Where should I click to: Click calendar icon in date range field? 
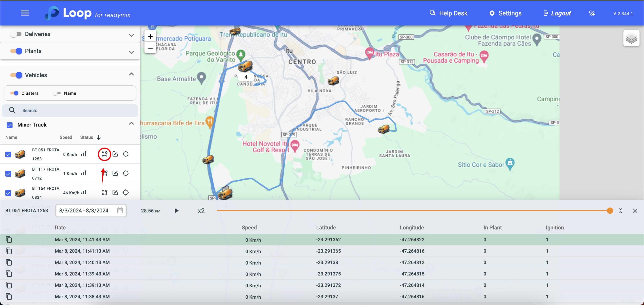(120, 210)
